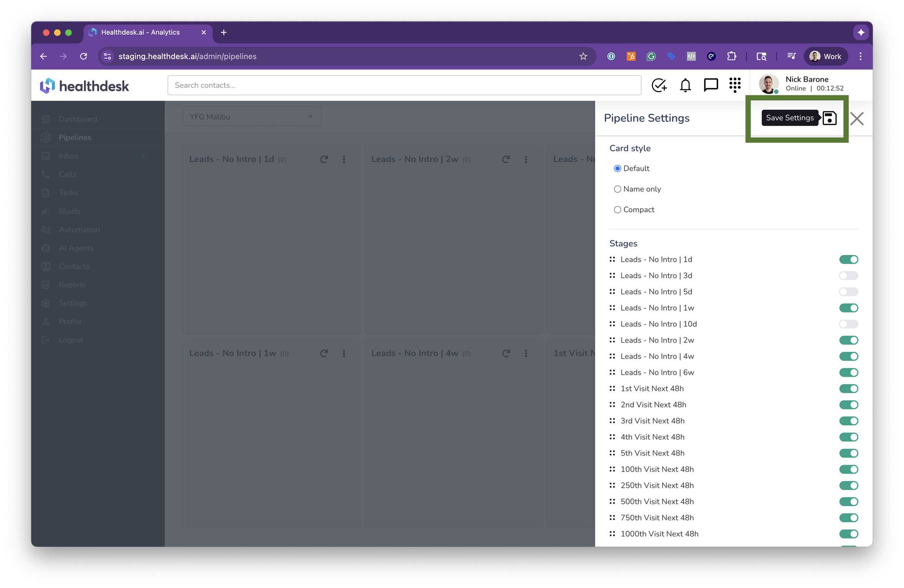Open the Nick Barone user profile

[801, 84]
